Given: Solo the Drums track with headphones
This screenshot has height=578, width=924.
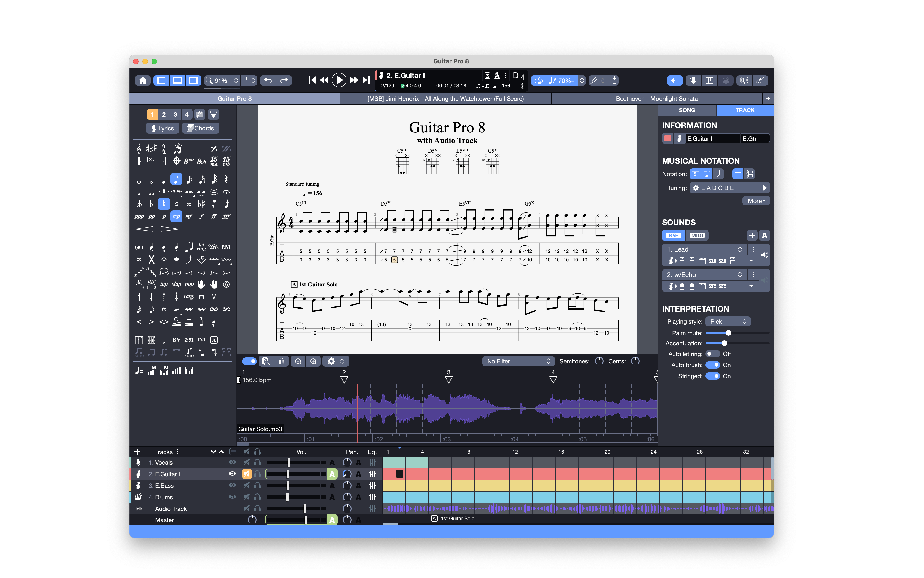Looking at the screenshot, I should pos(258,497).
